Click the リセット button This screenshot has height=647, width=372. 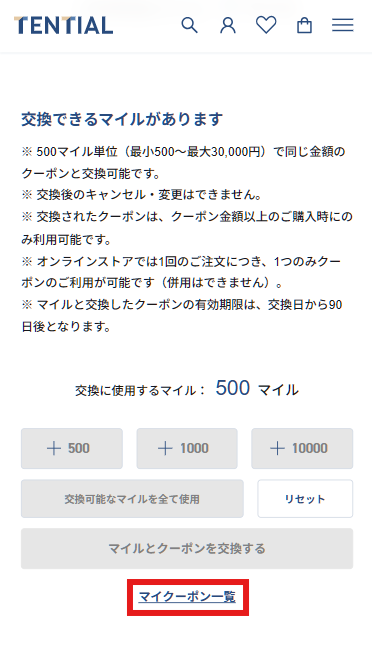pyautogui.click(x=305, y=498)
